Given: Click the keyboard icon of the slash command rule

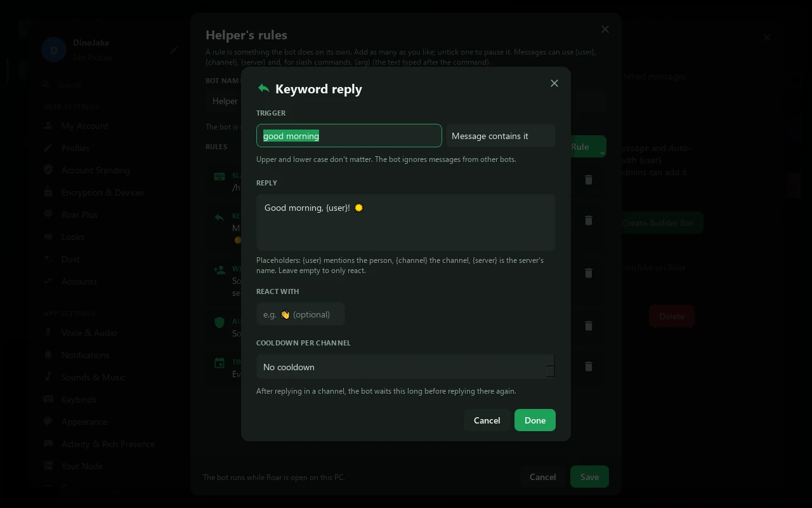Looking at the screenshot, I should pos(219,177).
